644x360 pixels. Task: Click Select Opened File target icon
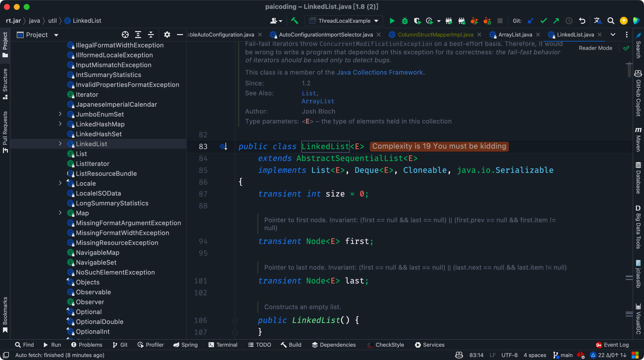[125, 35]
